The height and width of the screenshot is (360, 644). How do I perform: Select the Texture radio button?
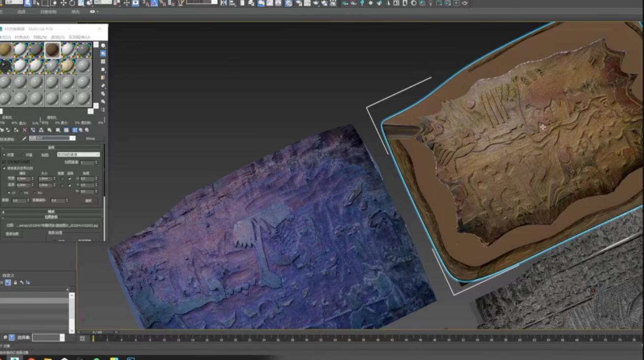coord(5,155)
